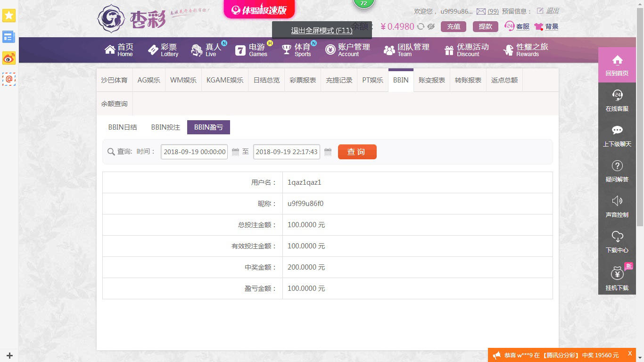Hide balance with the eye icon
Viewport: 644px width, 362px height.
tap(431, 27)
